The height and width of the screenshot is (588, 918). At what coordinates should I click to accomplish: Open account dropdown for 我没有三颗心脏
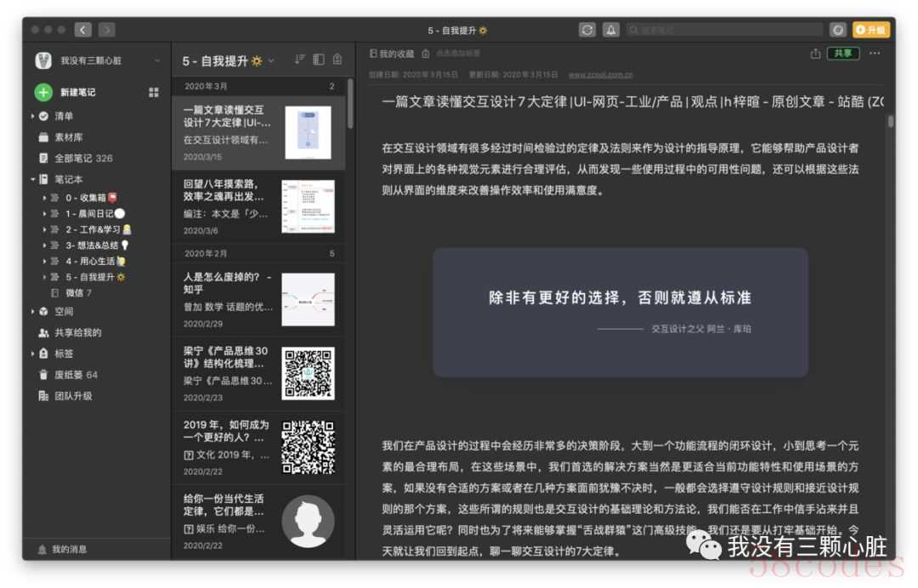(157, 60)
